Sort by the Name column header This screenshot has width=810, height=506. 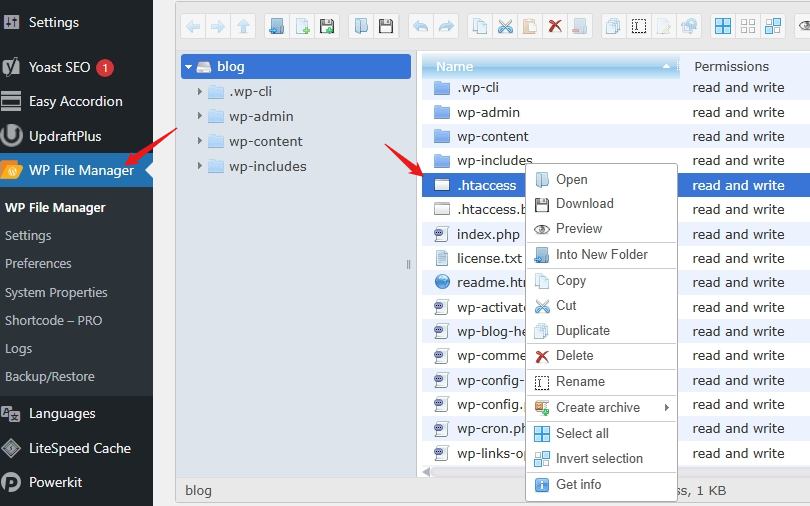coord(551,67)
